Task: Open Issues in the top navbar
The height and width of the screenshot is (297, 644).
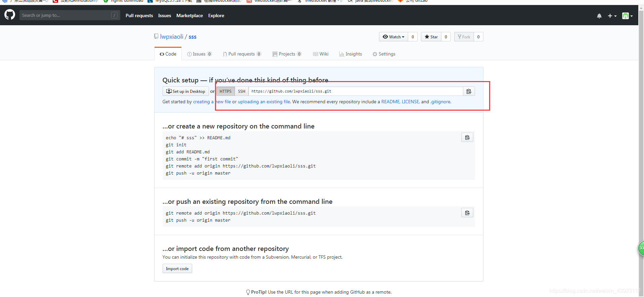Action: (x=165, y=15)
